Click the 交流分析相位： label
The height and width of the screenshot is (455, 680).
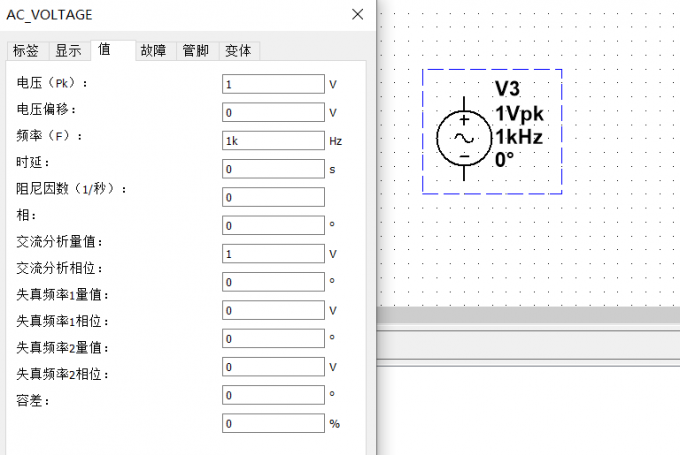point(60,268)
